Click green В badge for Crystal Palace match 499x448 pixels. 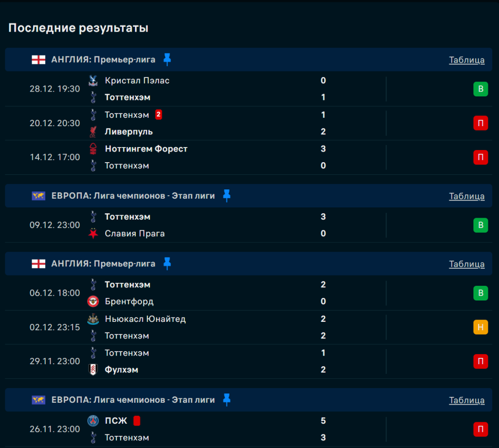[480, 89]
